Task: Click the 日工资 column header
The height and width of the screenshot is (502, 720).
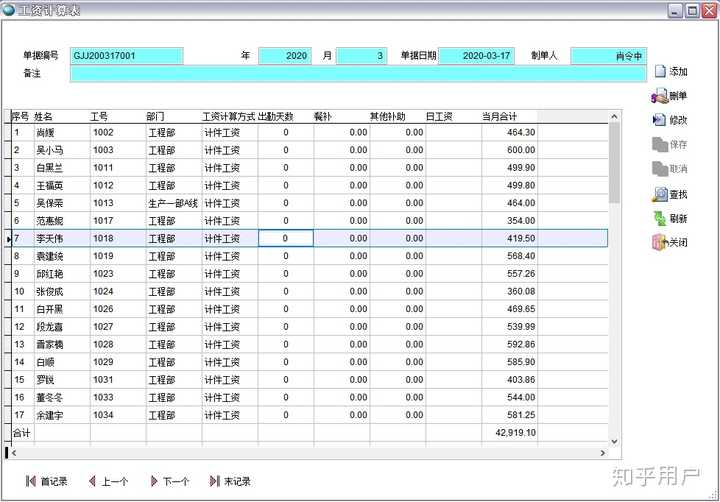Action: click(x=454, y=116)
